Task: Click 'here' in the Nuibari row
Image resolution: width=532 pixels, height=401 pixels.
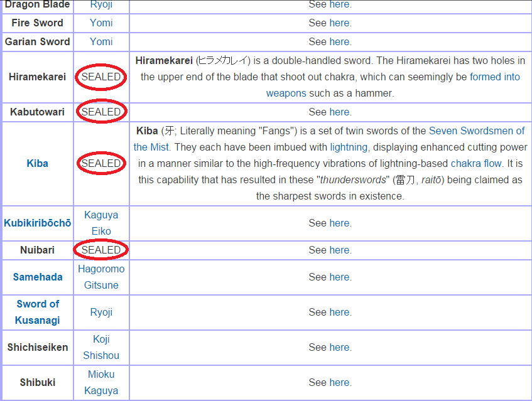Action: pos(340,250)
